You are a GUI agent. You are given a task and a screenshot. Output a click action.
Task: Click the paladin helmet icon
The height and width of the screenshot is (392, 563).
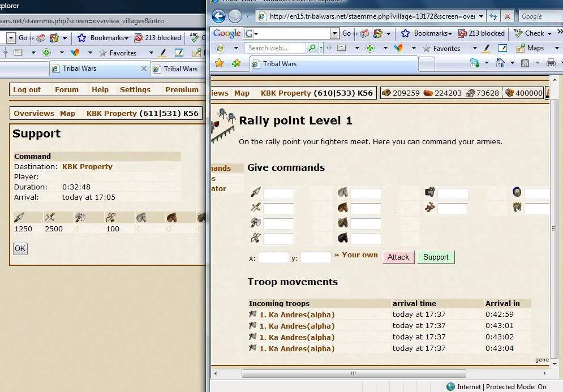(x=517, y=192)
